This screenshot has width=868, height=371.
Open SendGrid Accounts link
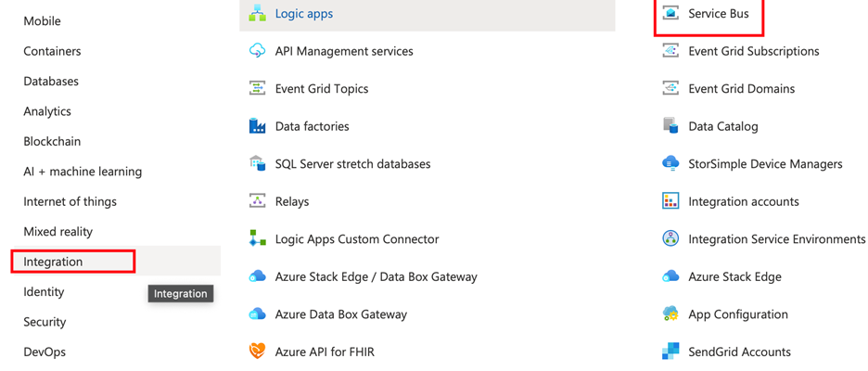(740, 352)
